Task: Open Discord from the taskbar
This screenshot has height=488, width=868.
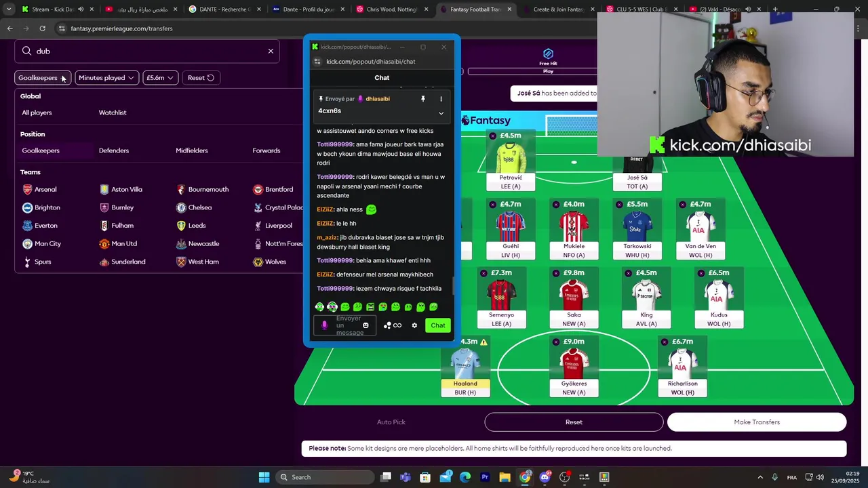Action: (545, 477)
